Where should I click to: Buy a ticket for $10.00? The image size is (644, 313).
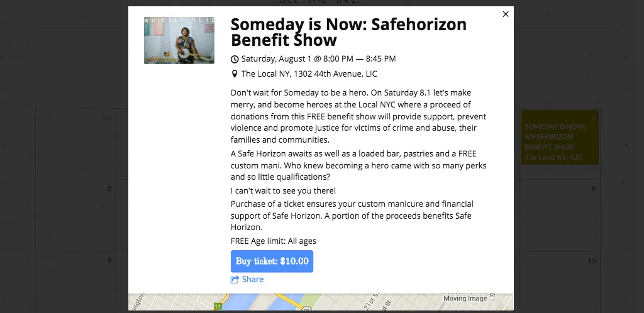[x=272, y=261]
